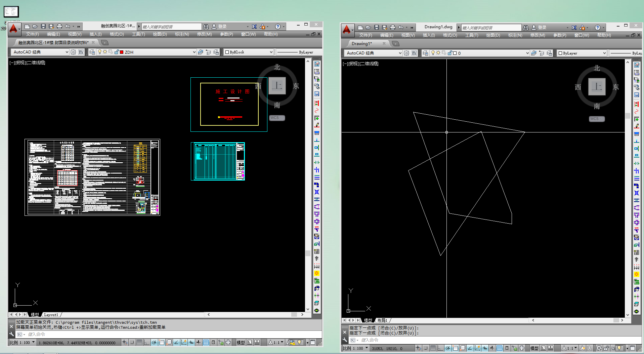Screen dimensions: 644x354
Task: Click Print icon in left window quick toolbar
Action: coord(59,27)
